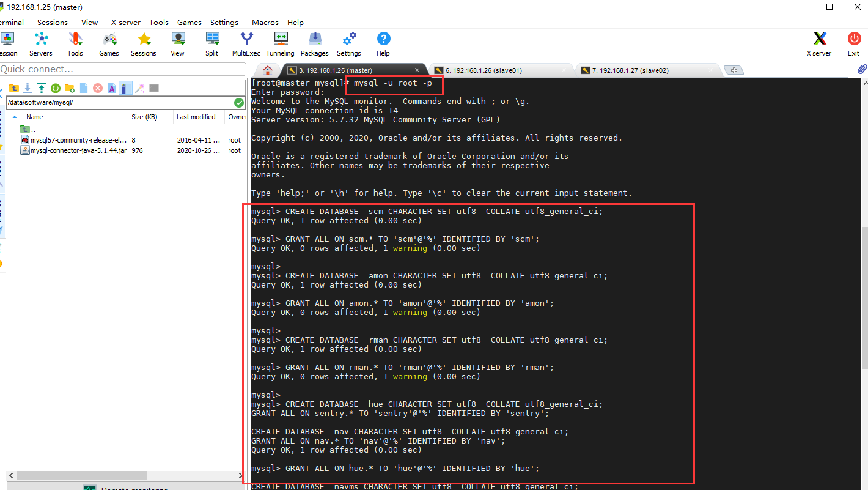Go to parent directory in SFTP toolbar
This screenshot has height=490, width=868.
coord(13,89)
